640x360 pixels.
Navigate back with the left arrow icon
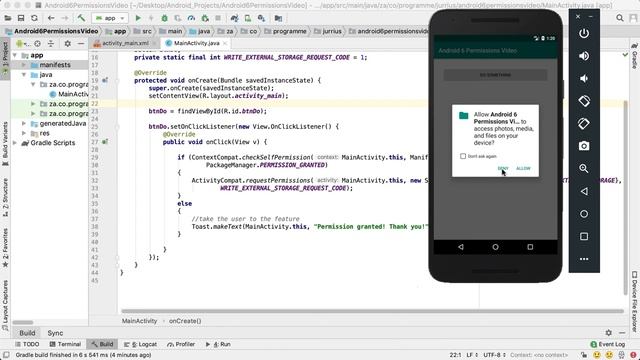[51, 18]
